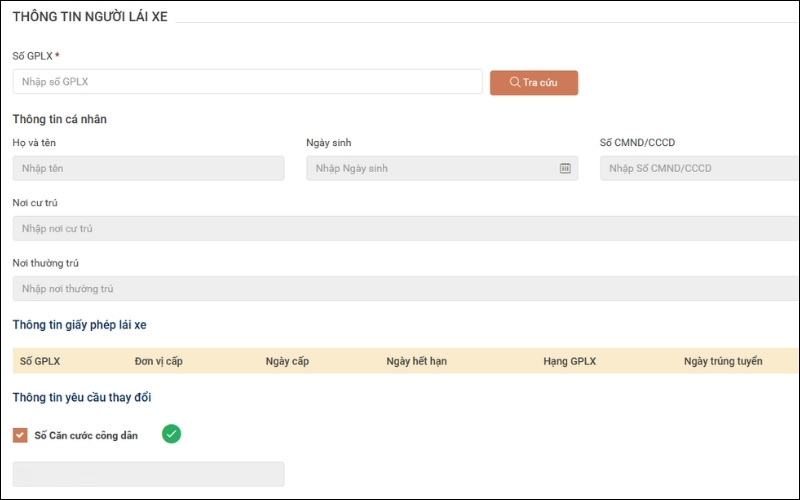800x500 pixels.
Task: Click the Thông tin giấy phép lái xe heading
Action: (80, 325)
